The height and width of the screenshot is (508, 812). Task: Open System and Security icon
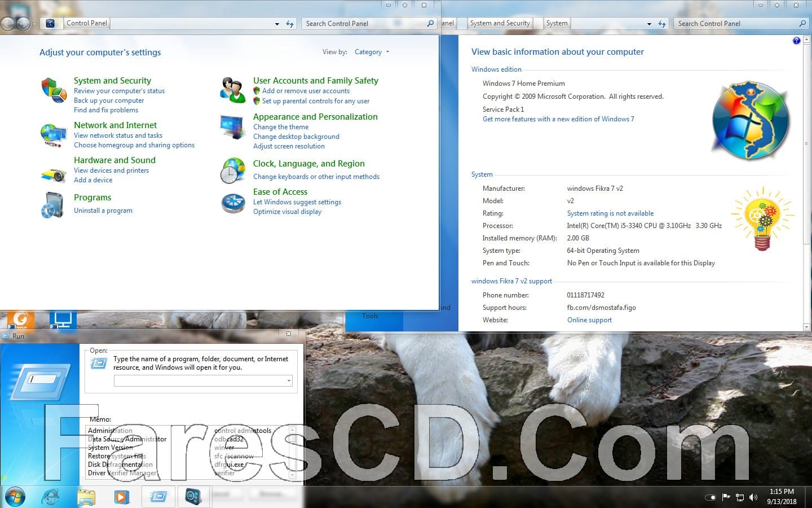point(54,90)
